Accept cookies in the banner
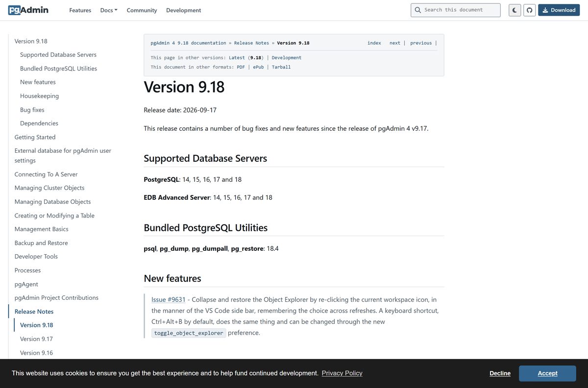 (547, 373)
